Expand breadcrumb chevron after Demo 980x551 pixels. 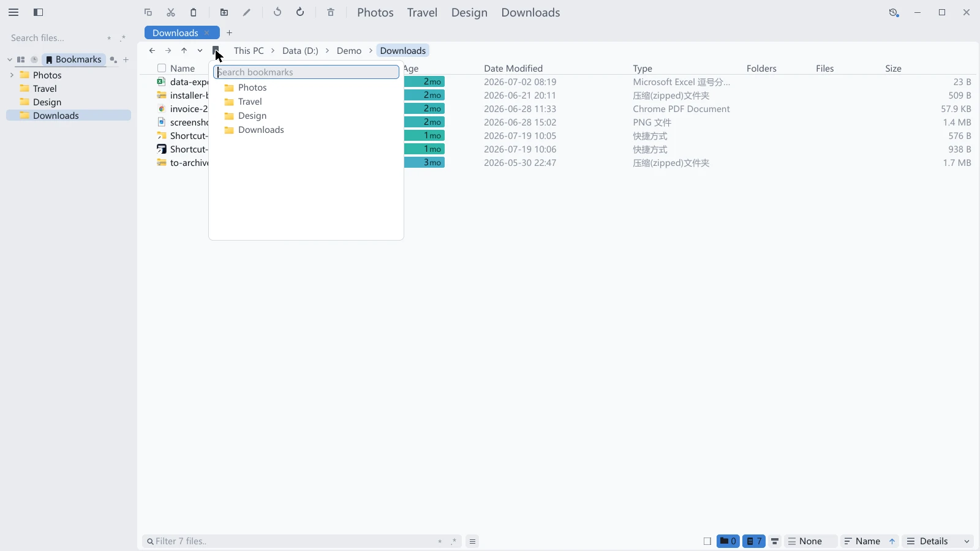[371, 51]
